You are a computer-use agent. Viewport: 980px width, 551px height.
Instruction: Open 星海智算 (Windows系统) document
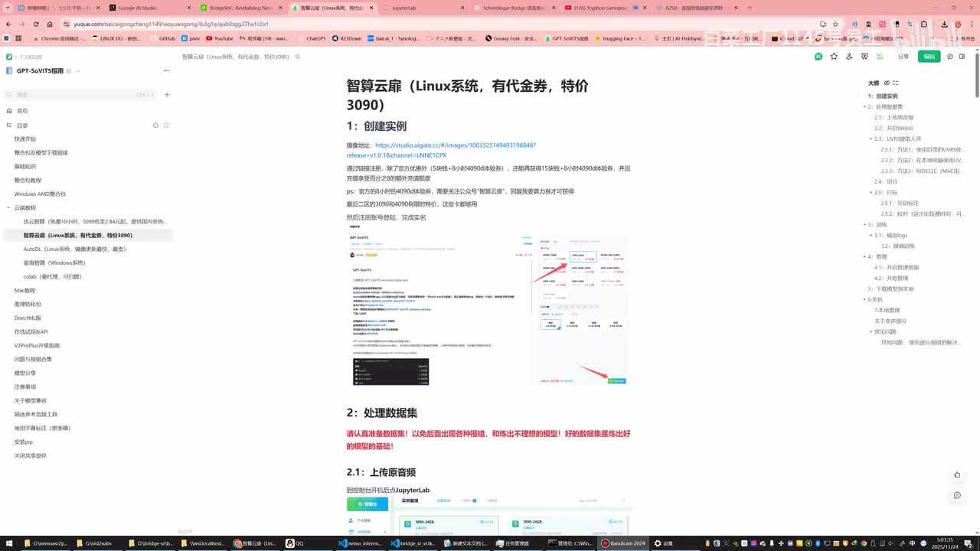click(x=54, y=263)
